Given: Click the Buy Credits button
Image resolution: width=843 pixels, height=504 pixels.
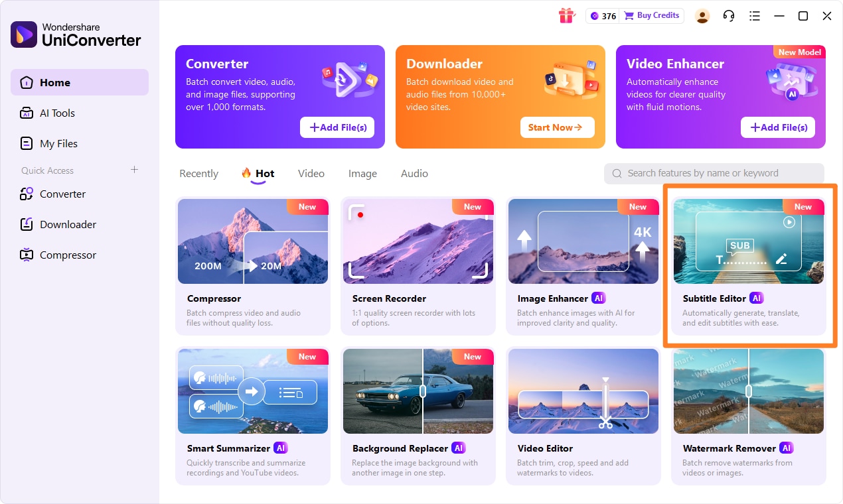Looking at the screenshot, I should pyautogui.click(x=652, y=16).
